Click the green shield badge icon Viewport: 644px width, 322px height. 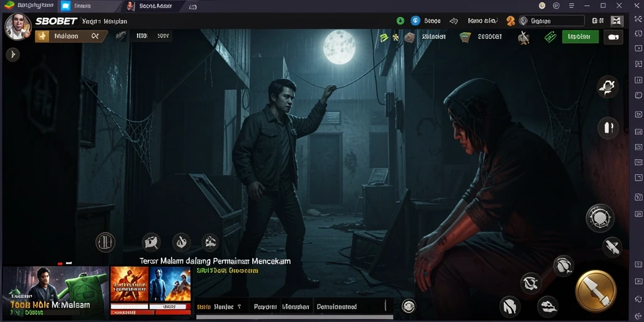pos(465,37)
